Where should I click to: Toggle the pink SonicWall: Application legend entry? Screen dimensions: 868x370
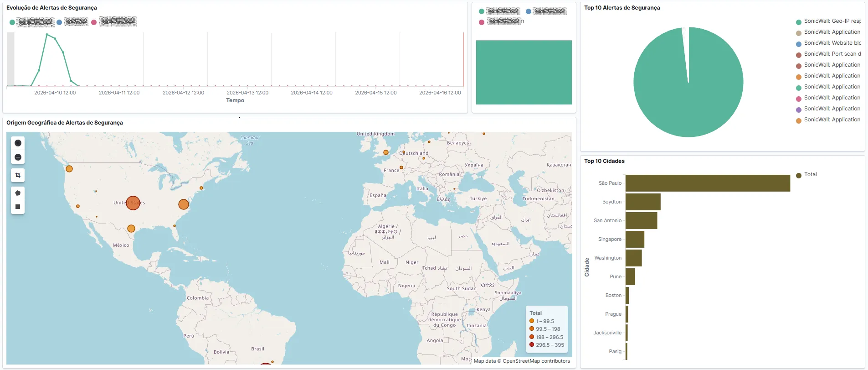click(x=828, y=98)
